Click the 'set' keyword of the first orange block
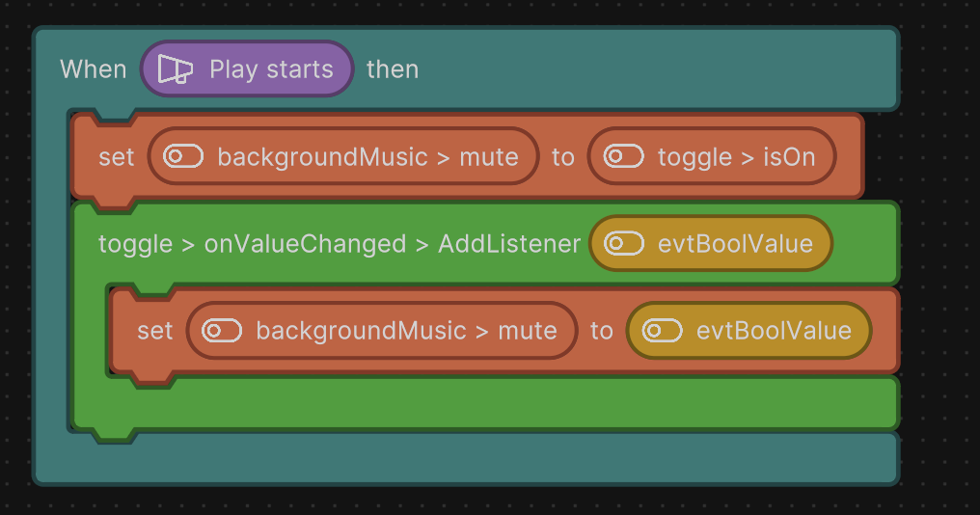This screenshot has height=515, width=980. pos(117,156)
